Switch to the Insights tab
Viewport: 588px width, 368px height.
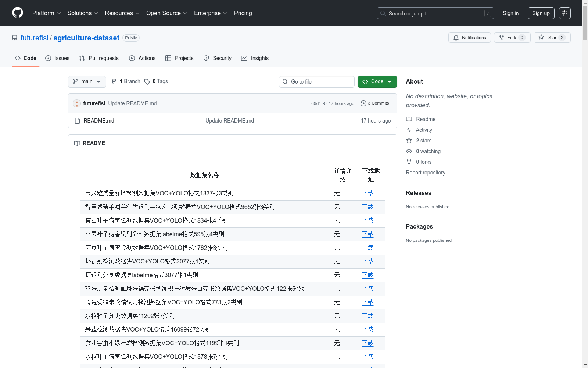pyautogui.click(x=255, y=58)
